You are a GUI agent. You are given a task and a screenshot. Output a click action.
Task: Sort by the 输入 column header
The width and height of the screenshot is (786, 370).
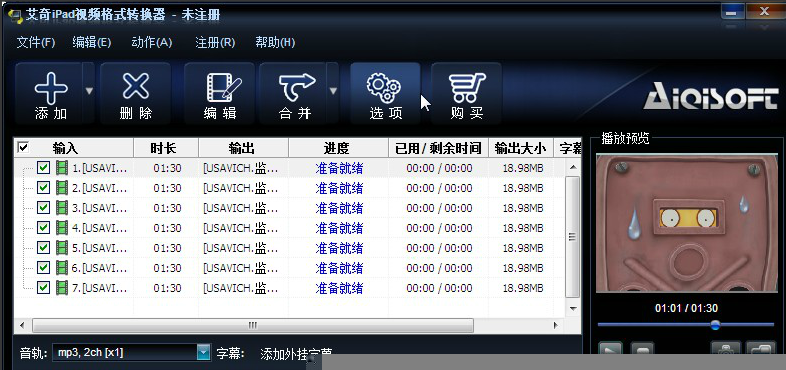click(x=74, y=148)
